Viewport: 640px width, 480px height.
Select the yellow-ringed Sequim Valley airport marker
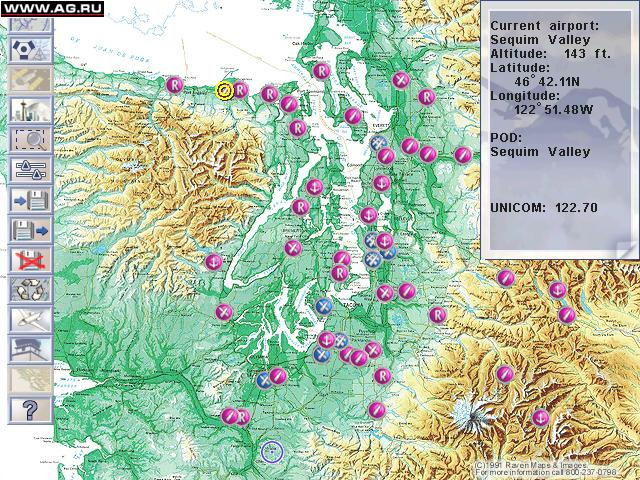[224, 91]
